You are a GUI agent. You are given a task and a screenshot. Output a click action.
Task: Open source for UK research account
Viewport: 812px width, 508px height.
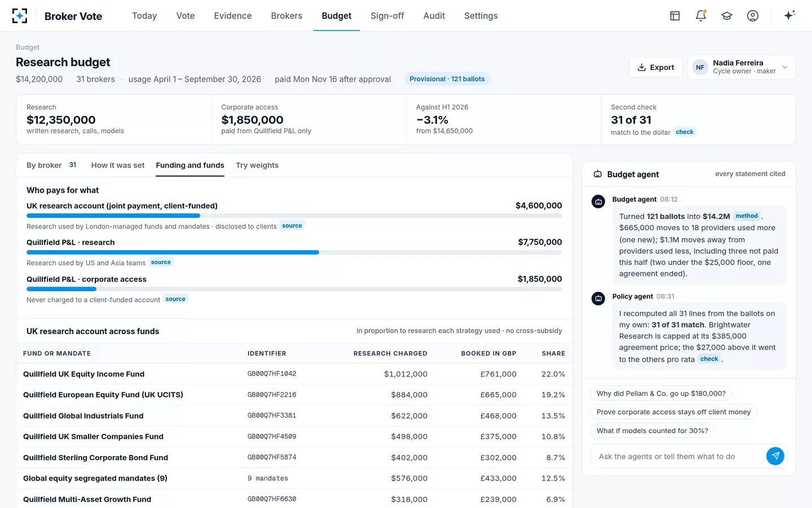[292, 226]
